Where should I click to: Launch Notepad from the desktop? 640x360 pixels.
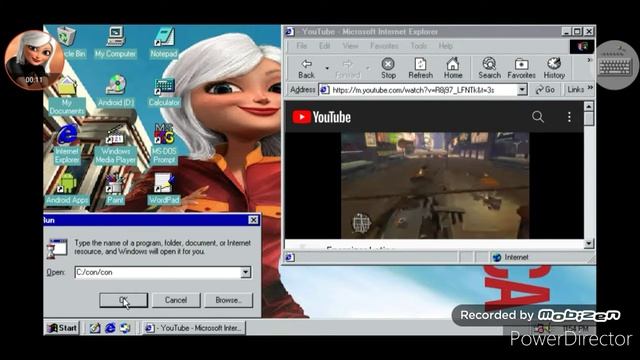(164, 42)
